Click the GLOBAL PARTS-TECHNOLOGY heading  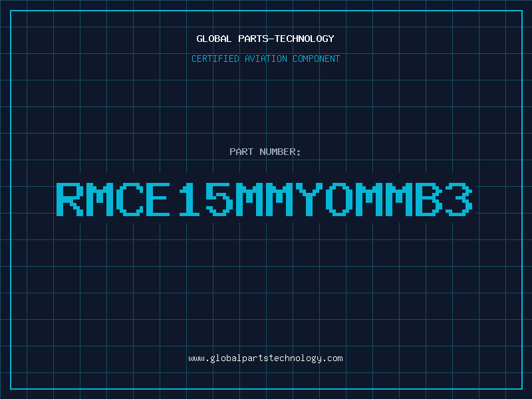[265, 39]
